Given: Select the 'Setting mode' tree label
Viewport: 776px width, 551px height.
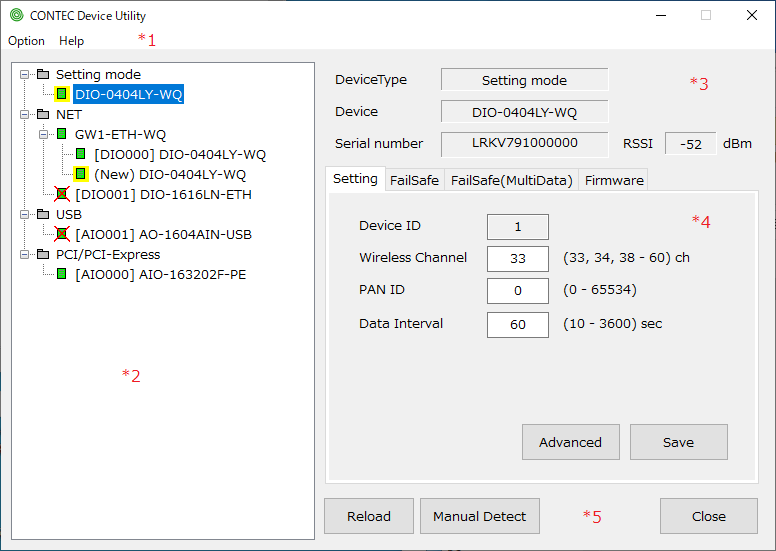Looking at the screenshot, I should (98, 74).
